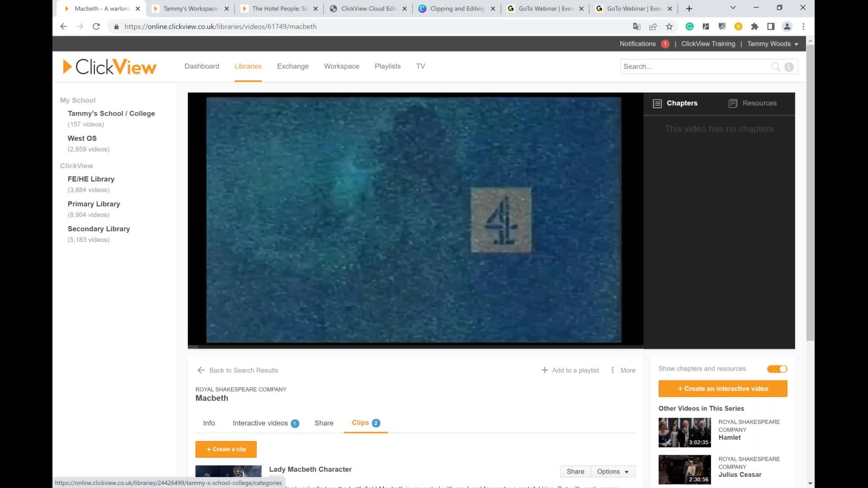Select Secondary Library in sidebar

[99, 229]
